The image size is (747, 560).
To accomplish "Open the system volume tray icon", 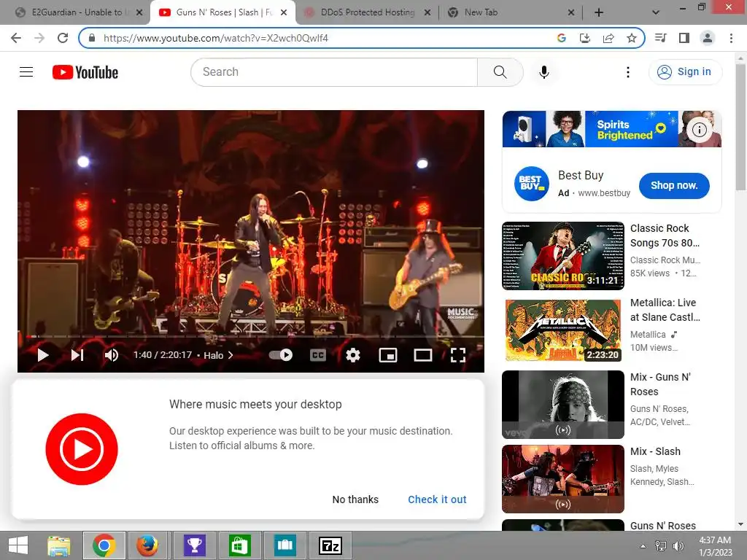I will tap(678, 546).
